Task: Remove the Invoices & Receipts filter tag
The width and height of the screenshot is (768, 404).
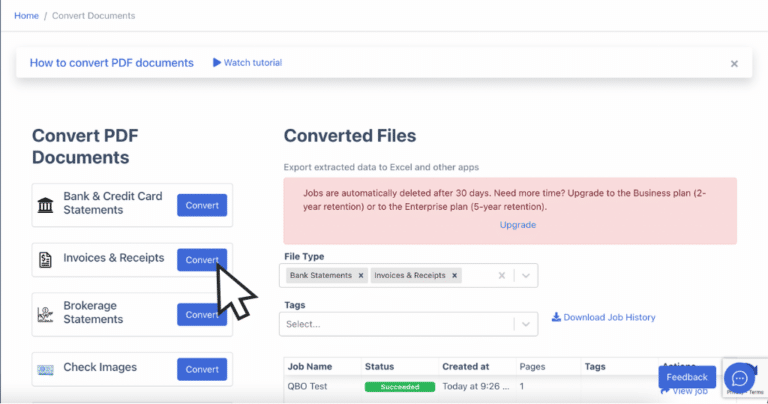Action: [455, 275]
